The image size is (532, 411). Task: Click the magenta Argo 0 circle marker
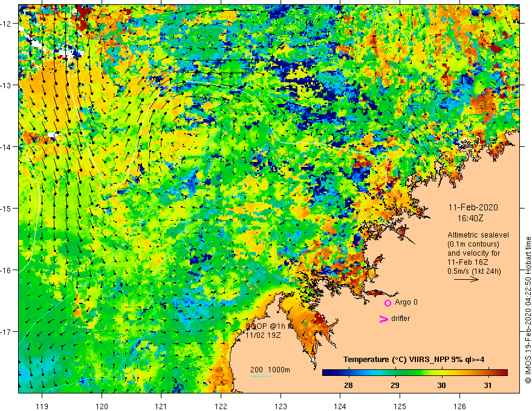coord(388,303)
